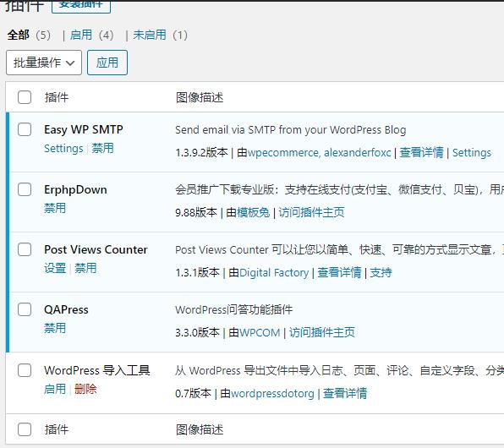Viewport: 504px width, 448px height.
Task: Open 设置 for Post Views Counter
Action: pos(55,268)
